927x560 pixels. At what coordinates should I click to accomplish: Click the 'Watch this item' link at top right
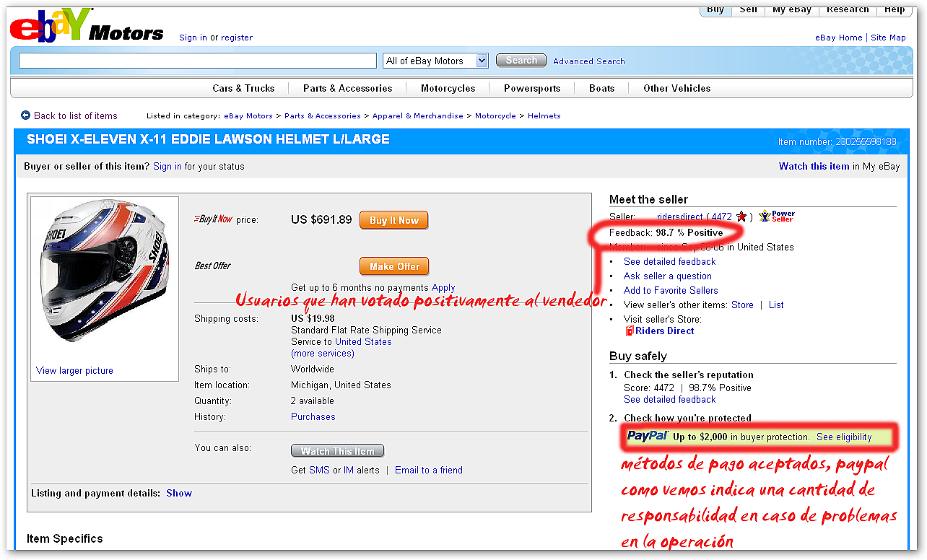(814, 166)
